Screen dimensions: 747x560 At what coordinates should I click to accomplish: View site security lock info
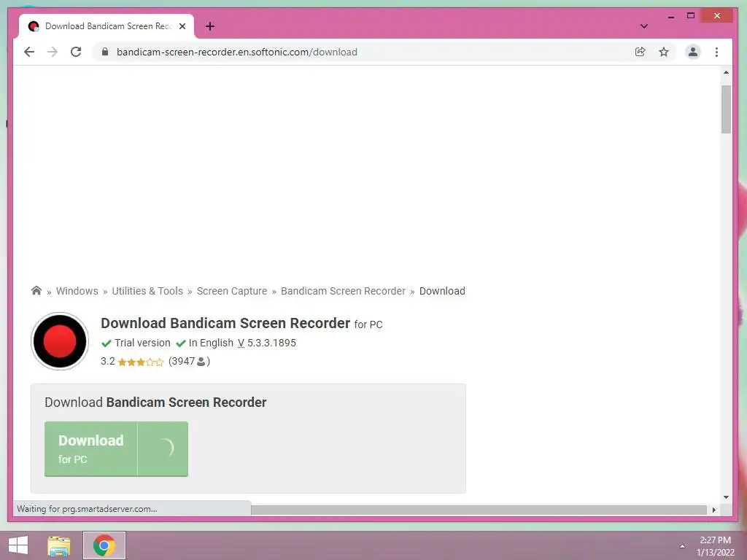pos(105,52)
